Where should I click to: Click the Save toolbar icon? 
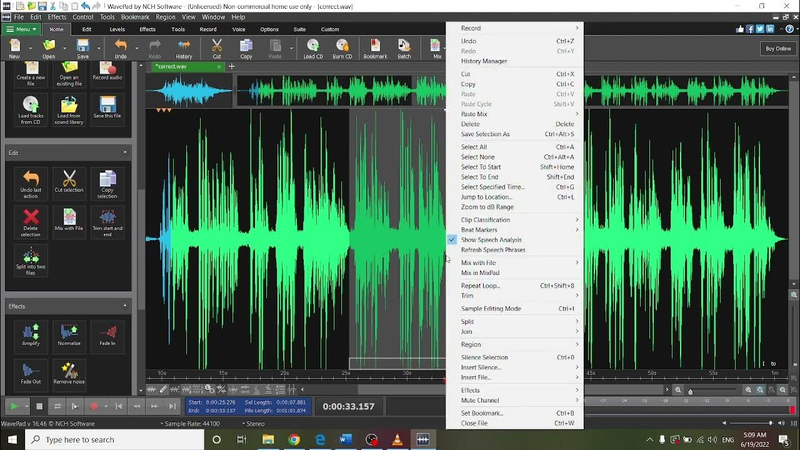tap(83, 48)
